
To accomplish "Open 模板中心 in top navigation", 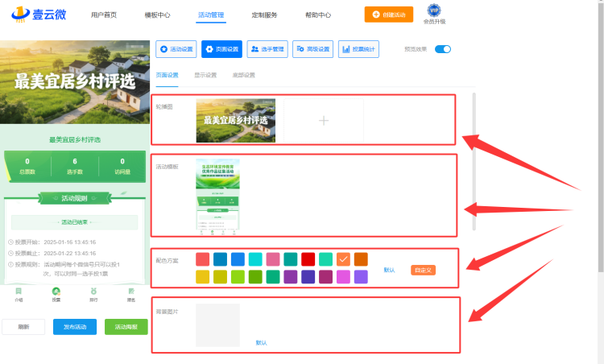I will pyautogui.click(x=157, y=15).
